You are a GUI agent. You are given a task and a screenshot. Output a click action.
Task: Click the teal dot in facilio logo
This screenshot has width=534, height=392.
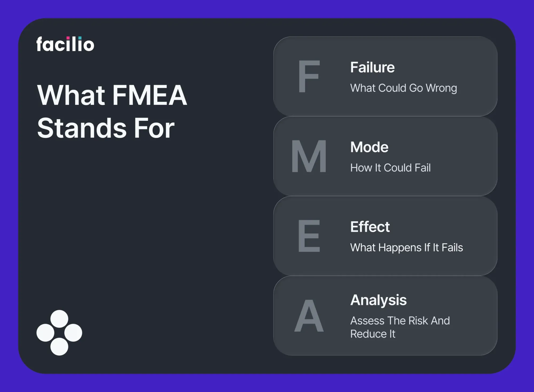(80, 38)
